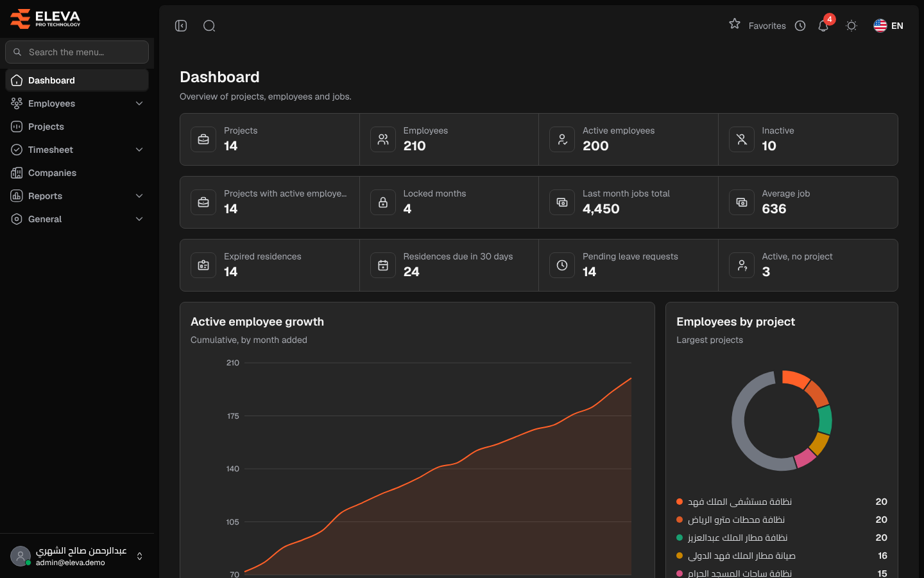
Task: Open recent history clock icon
Action: point(800,26)
